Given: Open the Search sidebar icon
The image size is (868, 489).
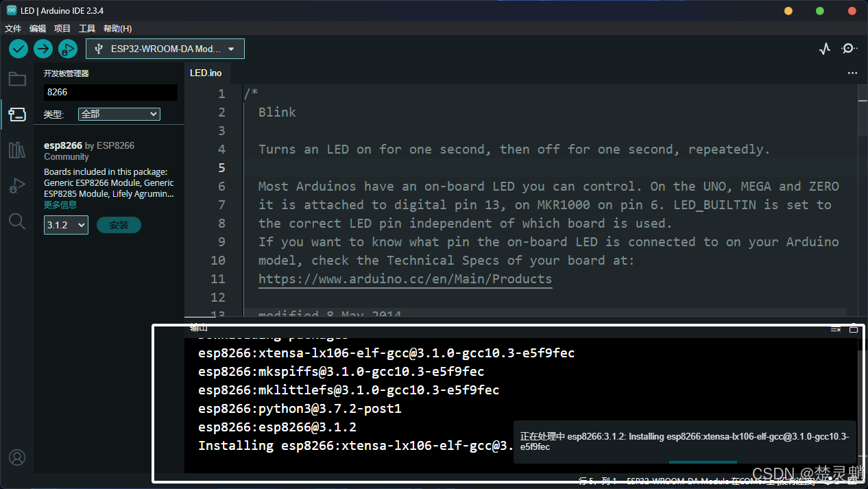Looking at the screenshot, I should click(17, 221).
